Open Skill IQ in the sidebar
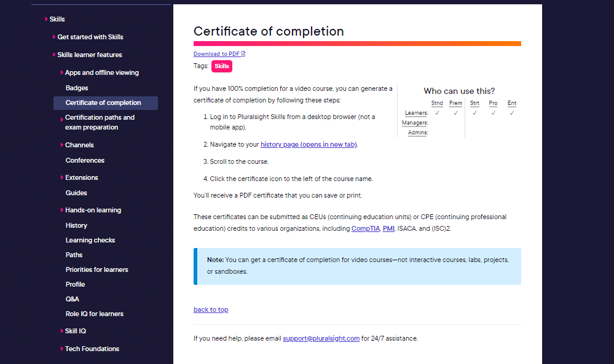614x364 pixels. [75, 331]
